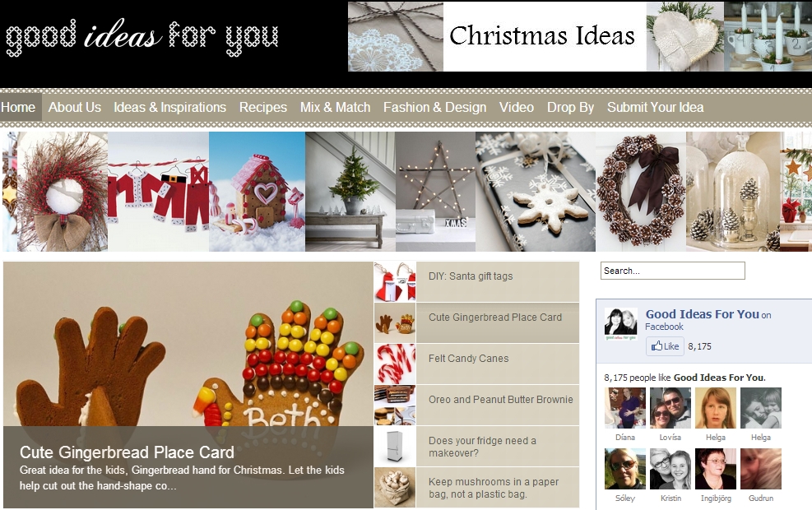Click the Oreo and Peanut Butter Brownie link
Viewport: 812px width, 510px height.
click(x=501, y=400)
